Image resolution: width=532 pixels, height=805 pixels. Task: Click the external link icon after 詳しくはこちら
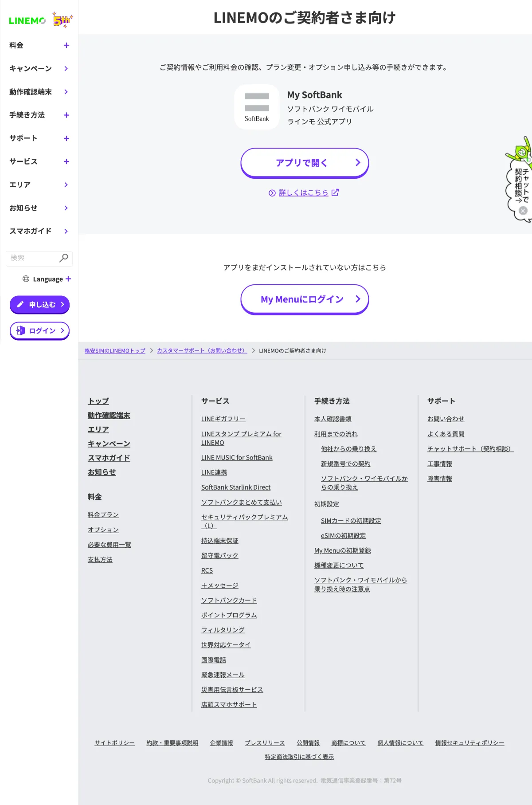point(335,192)
